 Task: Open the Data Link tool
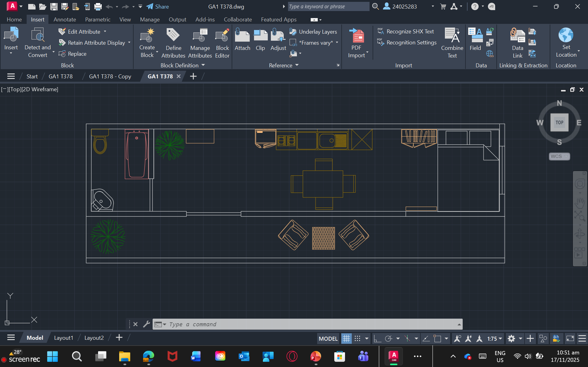(x=517, y=36)
